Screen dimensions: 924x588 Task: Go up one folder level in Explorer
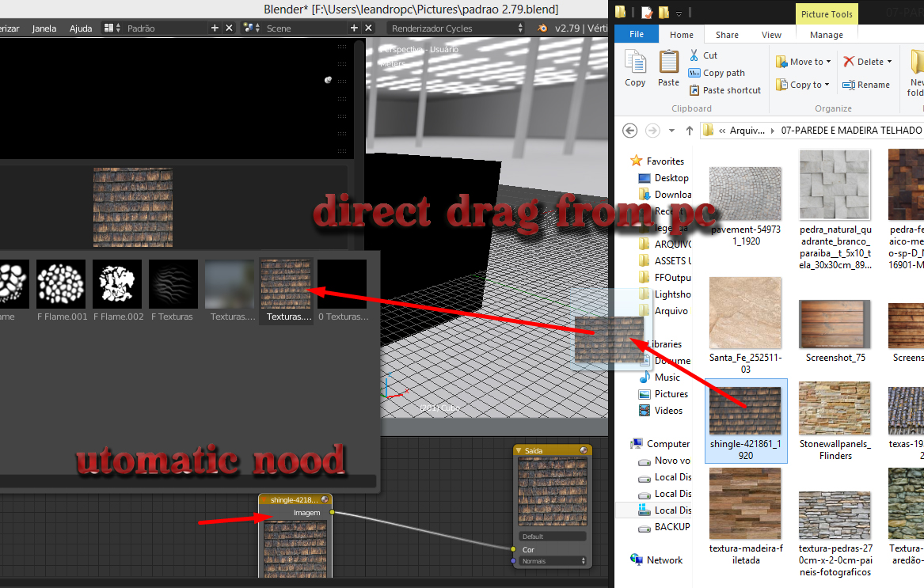point(689,131)
